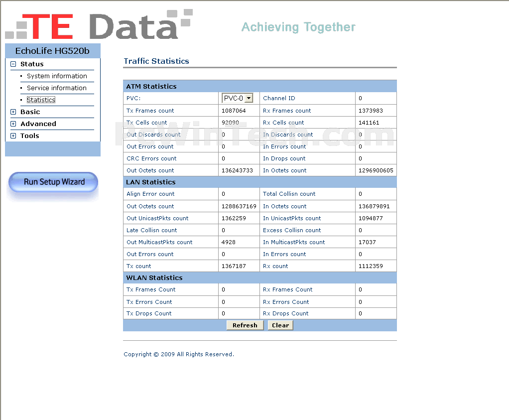Click LAN Out Octets value 1288637169
509x420 pixels.
click(x=239, y=206)
